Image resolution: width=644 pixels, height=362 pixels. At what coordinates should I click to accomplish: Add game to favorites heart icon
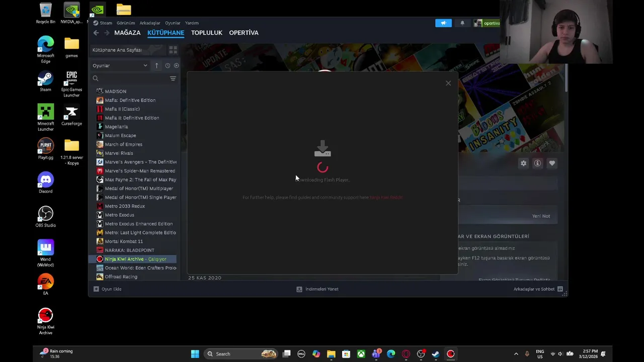552,163
